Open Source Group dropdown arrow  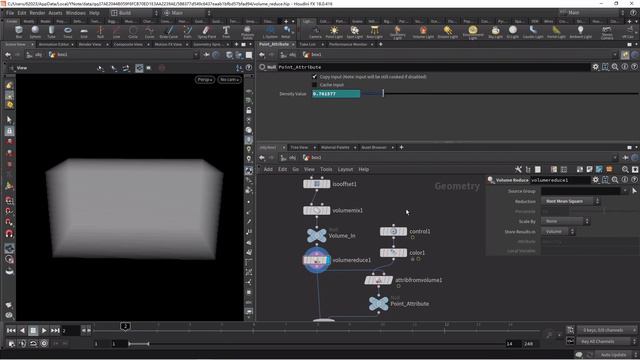(625, 191)
